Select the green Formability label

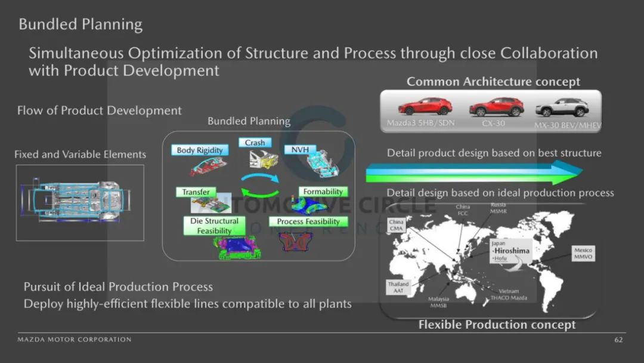click(323, 192)
